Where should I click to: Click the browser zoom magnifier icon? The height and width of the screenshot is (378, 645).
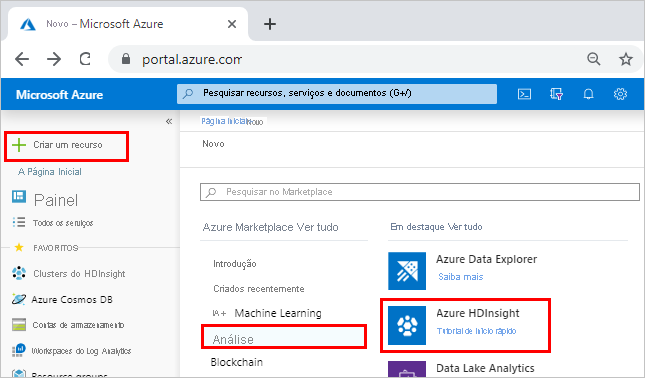593,59
